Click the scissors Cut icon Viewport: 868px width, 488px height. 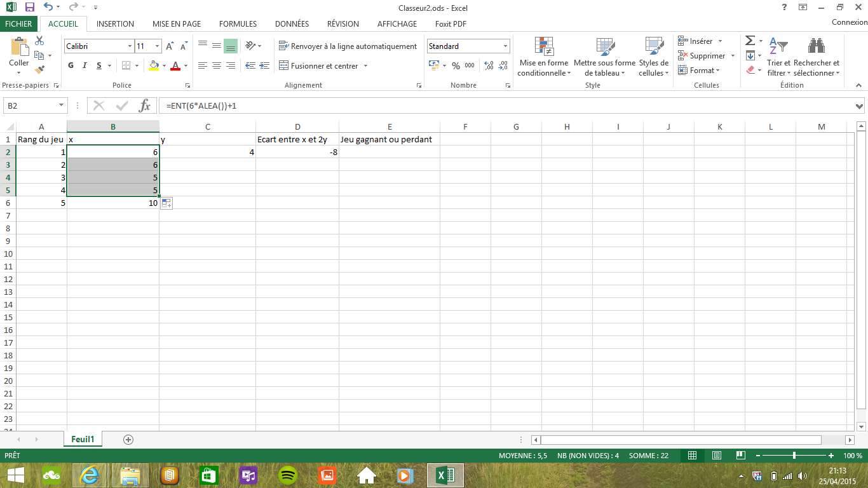(39, 41)
